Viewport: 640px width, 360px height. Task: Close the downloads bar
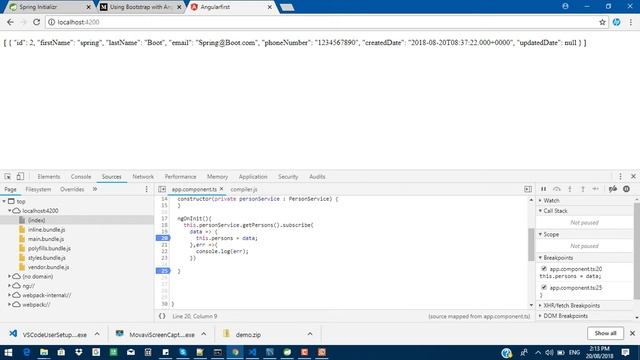[632, 333]
